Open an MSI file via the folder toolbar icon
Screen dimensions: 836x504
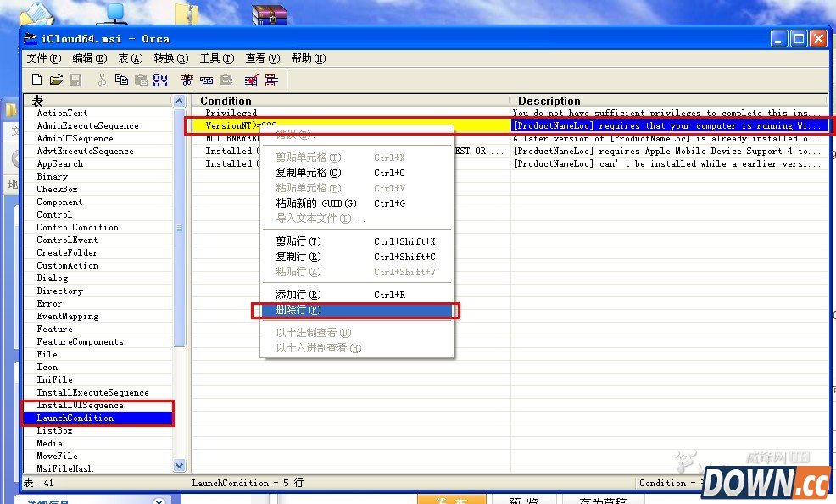pyautogui.click(x=56, y=80)
